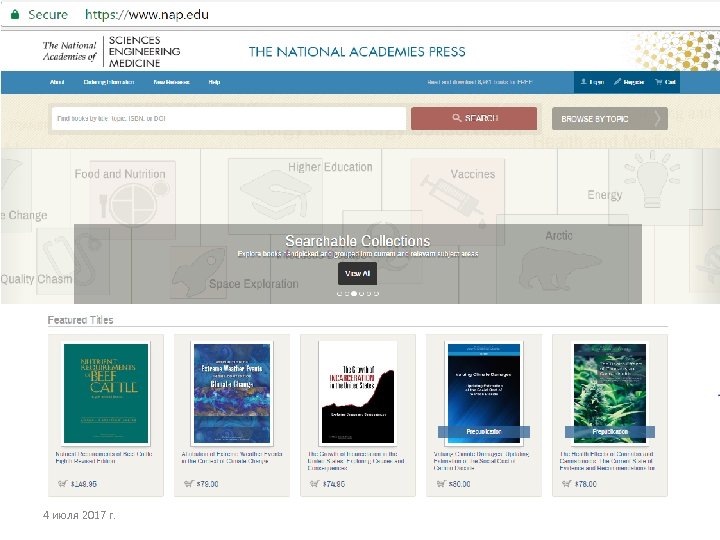Open the cannabis health effects book cover
720x540 pixels.
[x=610, y=393]
